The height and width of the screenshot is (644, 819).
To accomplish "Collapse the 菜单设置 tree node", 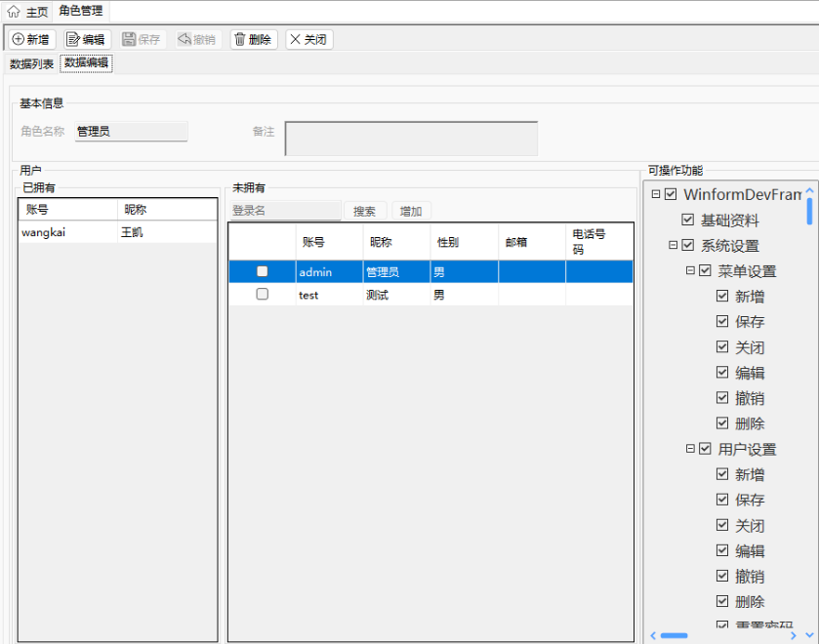I will 691,270.
